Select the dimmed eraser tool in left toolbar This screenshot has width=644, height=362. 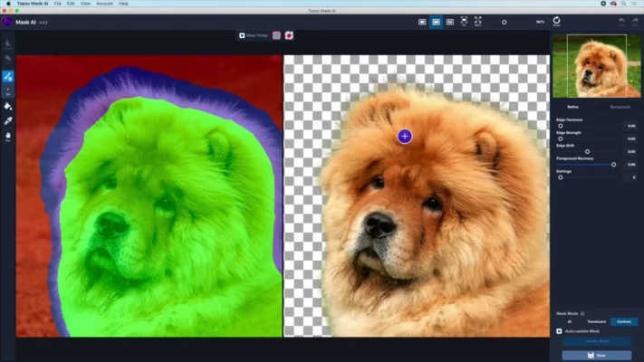(8, 60)
